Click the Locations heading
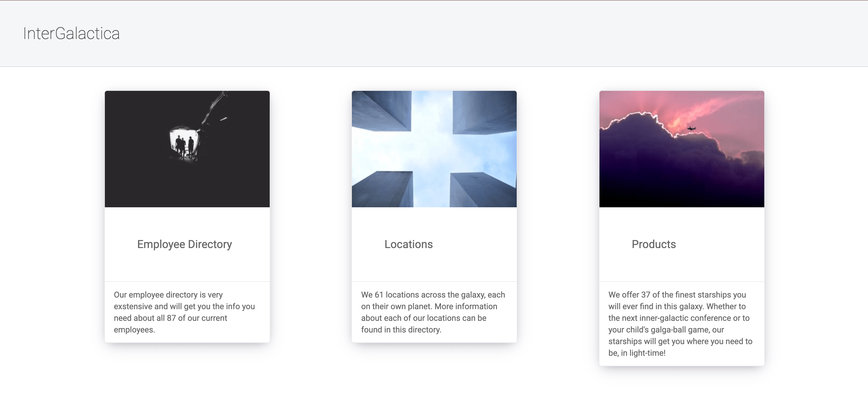The image size is (868, 414). pos(408,244)
